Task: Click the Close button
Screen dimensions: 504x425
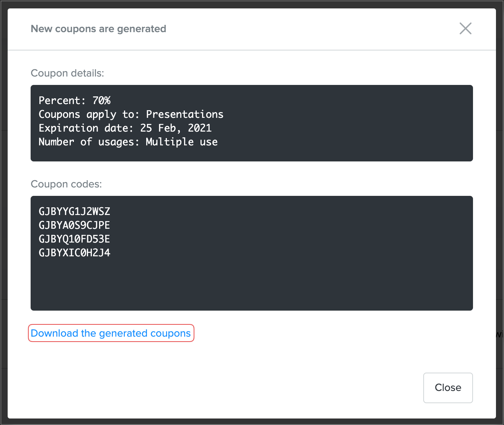Action: (448, 388)
